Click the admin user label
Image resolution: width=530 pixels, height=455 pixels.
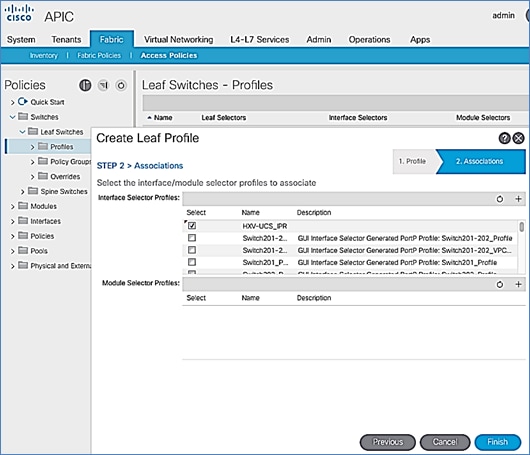click(503, 16)
